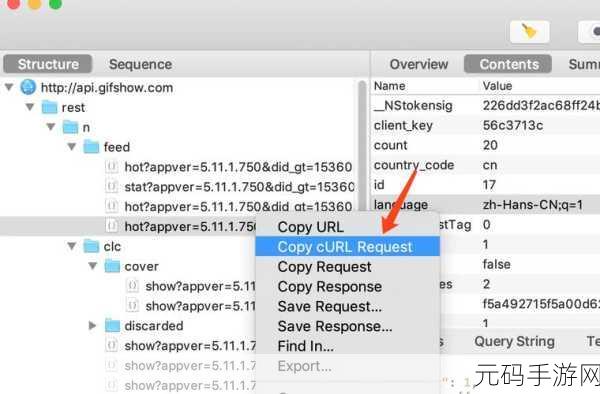The height and width of the screenshot is (394, 600).
Task: Choose Save Response... menu entry
Action: click(347, 326)
